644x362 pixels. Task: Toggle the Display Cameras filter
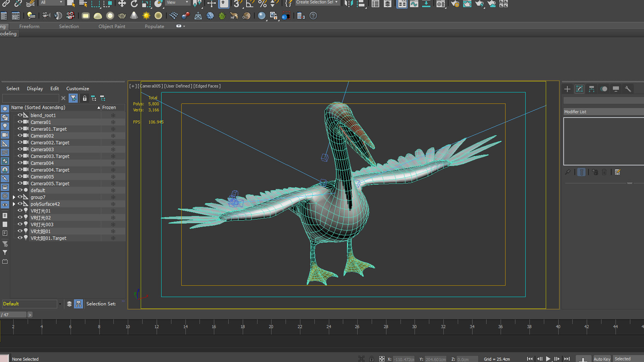(5, 135)
